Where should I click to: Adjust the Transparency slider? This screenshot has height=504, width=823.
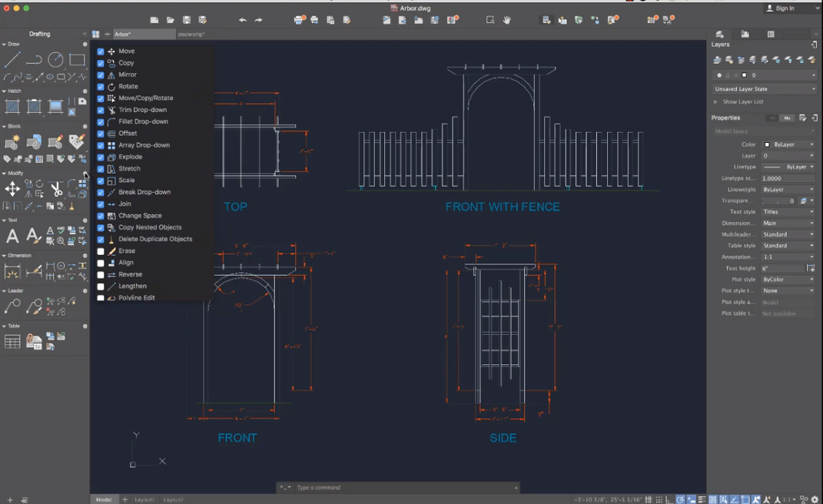click(779, 201)
